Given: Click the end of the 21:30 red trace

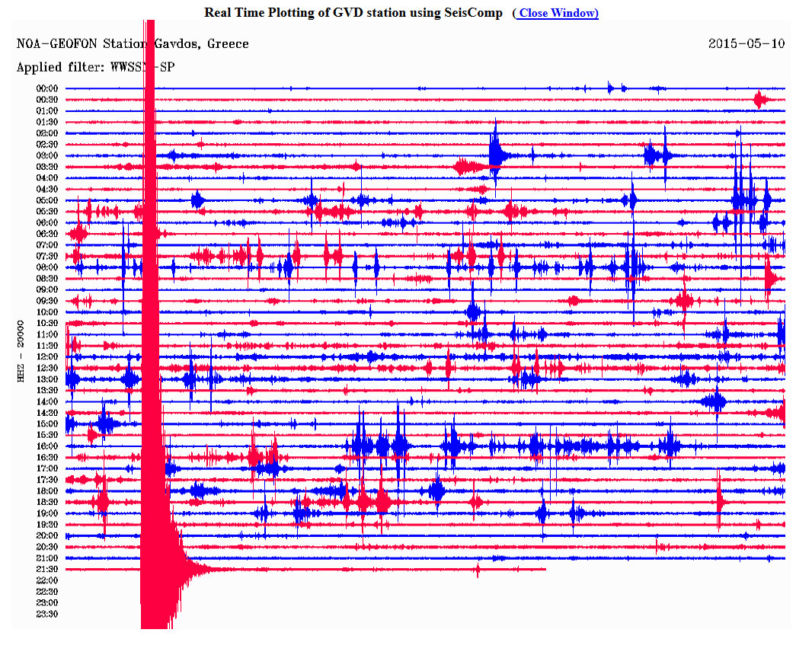Looking at the screenshot, I should 545,569.
